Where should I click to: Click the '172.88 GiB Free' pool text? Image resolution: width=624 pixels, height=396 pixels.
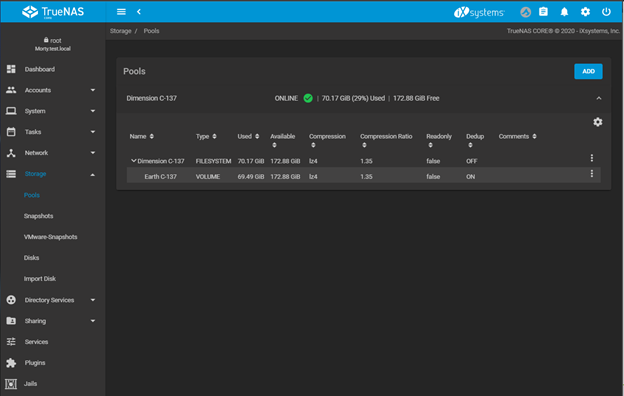(x=416, y=98)
